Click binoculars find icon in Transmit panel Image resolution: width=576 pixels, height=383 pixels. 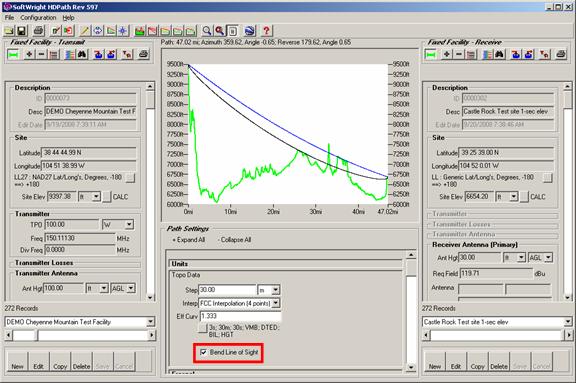click(x=82, y=55)
